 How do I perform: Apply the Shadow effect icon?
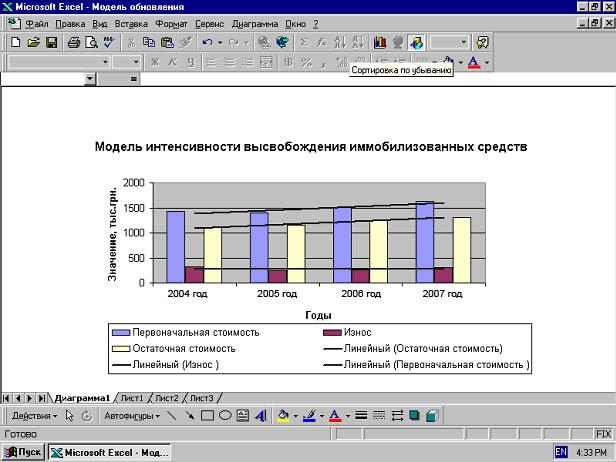click(414, 416)
